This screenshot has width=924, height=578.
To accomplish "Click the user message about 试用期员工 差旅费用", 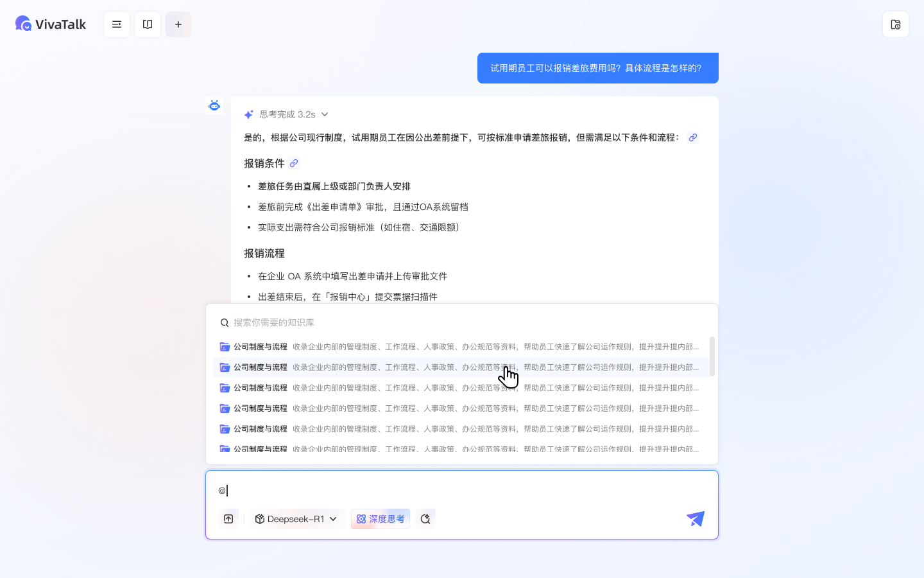I will click(x=598, y=68).
